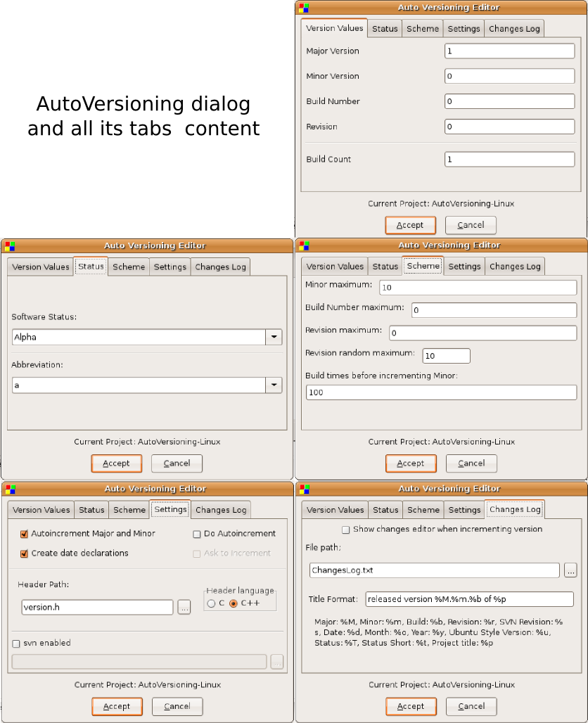Switch to the Scheme tab
The width and height of the screenshot is (588, 723).
coord(423,266)
